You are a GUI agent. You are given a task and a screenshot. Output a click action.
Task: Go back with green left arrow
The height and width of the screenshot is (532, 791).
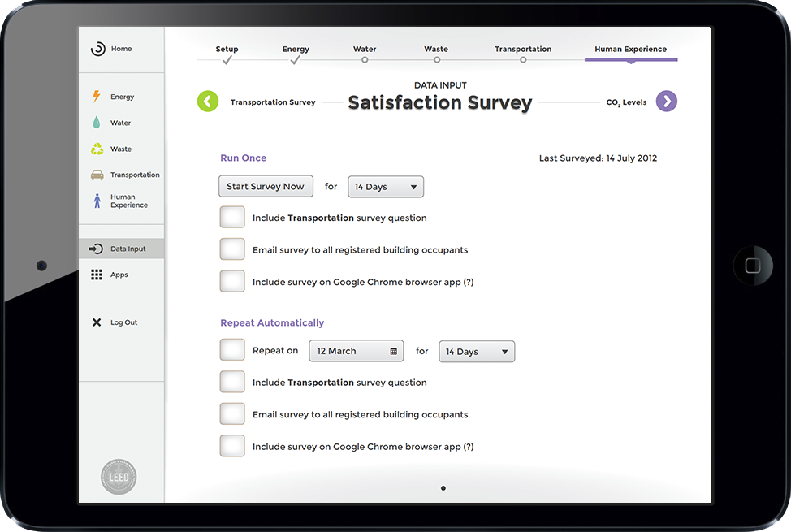point(208,102)
